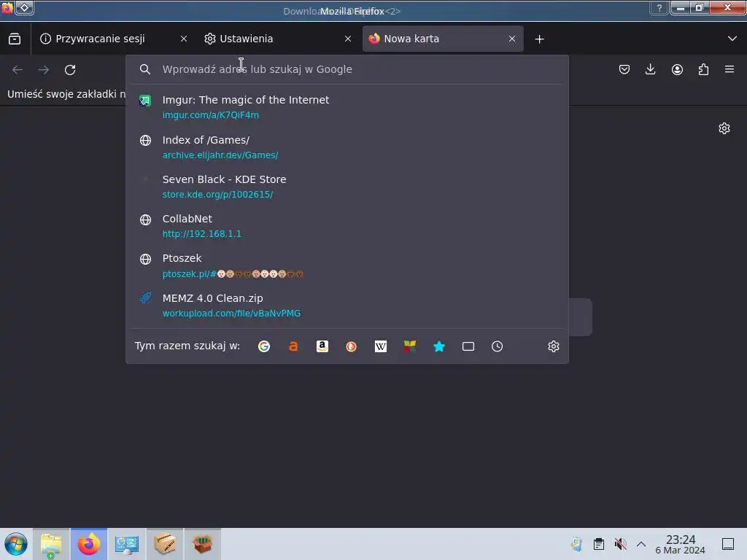Open the clipboard tray icon
This screenshot has height=560, width=747.
pos(598,544)
